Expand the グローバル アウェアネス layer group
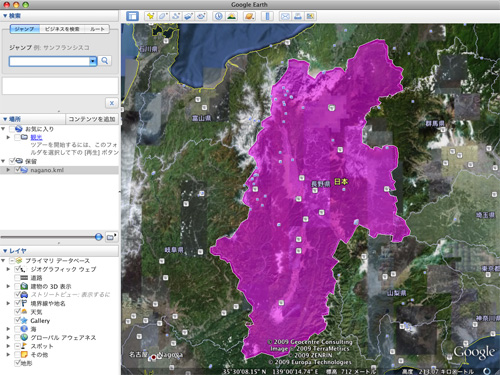Image resolution: width=500 pixels, height=375 pixels. tap(8, 337)
